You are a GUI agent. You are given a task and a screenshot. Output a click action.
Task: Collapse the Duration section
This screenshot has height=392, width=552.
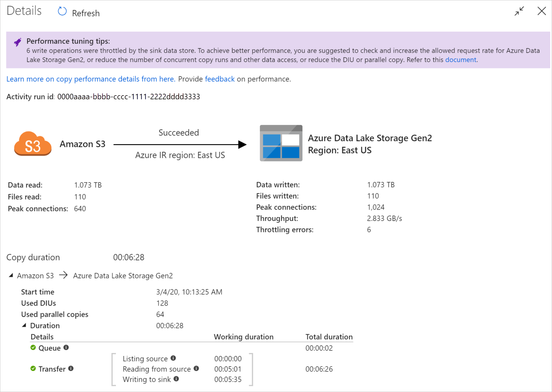point(24,325)
